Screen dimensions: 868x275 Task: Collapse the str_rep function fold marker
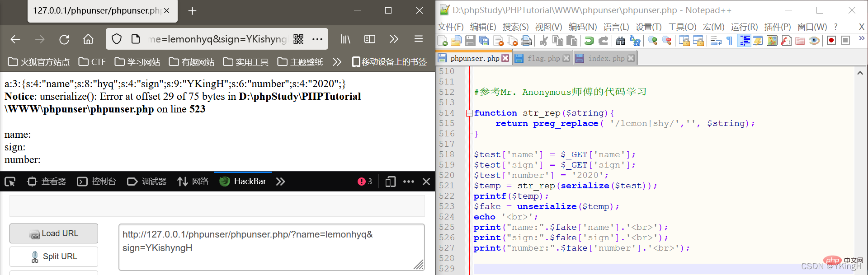tap(469, 113)
